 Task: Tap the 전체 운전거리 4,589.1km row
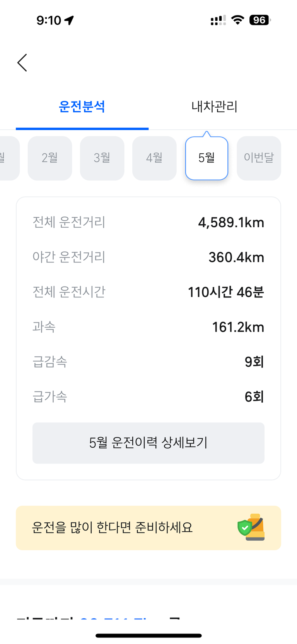point(148,222)
